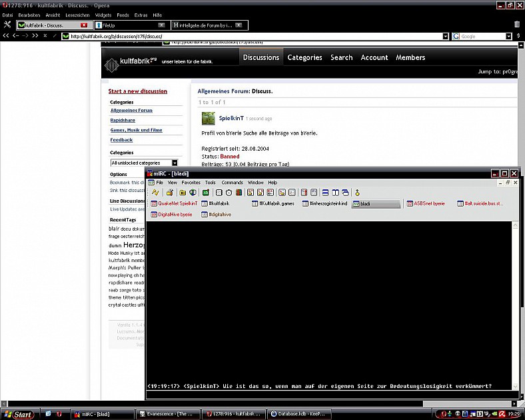Screen dimensions: 525x420
Task: Open Opera's Widgets menu
Action: (x=103, y=15)
